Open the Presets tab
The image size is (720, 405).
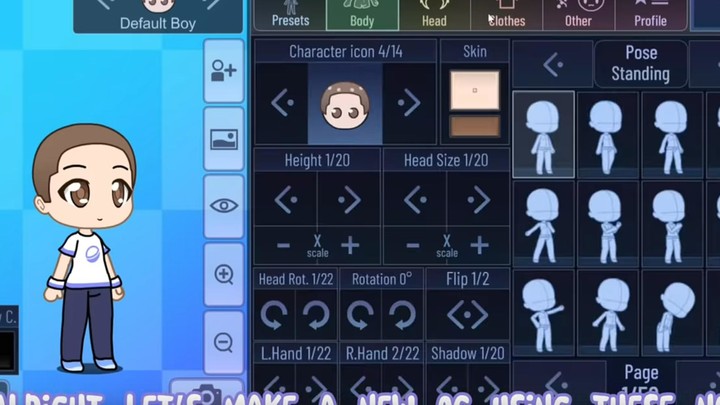pyautogui.click(x=290, y=15)
